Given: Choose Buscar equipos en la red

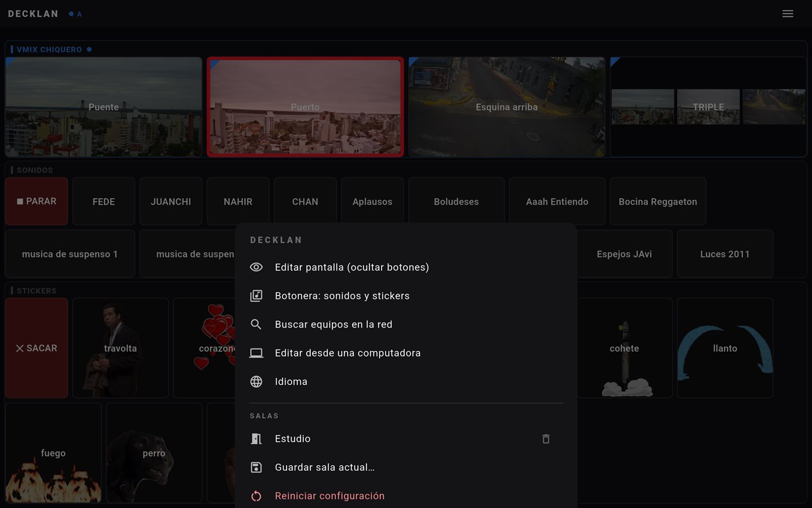Looking at the screenshot, I should [x=406, y=324].
